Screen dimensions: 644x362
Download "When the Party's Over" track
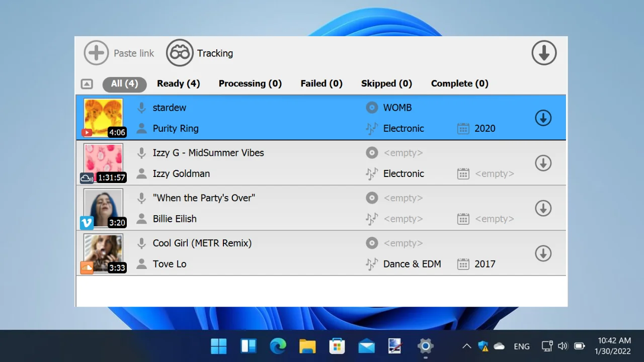[x=543, y=208]
